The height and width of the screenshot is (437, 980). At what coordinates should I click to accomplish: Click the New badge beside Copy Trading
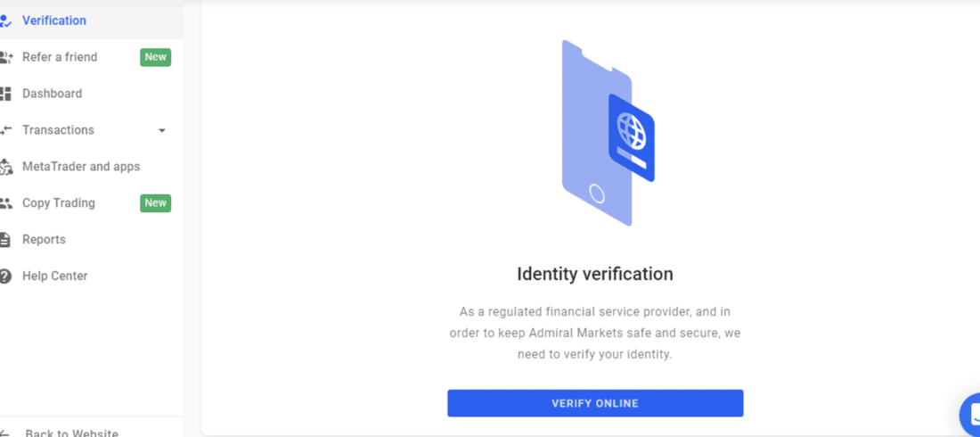[x=156, y=203]
